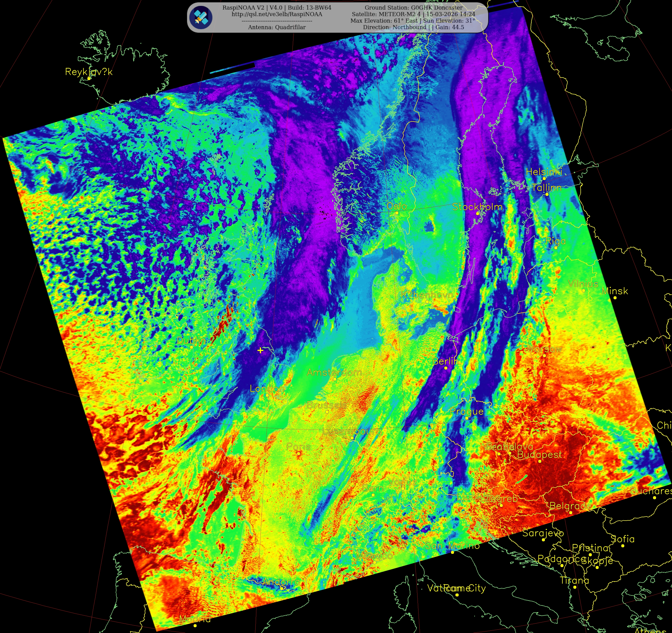Click the yellow dot marking Oslo
The width and height of the screenshot is (672, 633).
pos(397,213)
